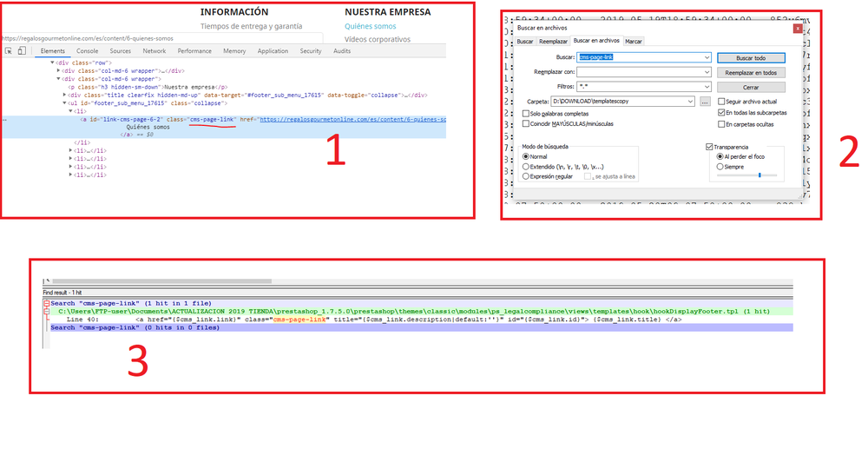Viewport: 868px width, 475px height.
Task: Select Siempre transparency option
Action: (x=720, y=167)
